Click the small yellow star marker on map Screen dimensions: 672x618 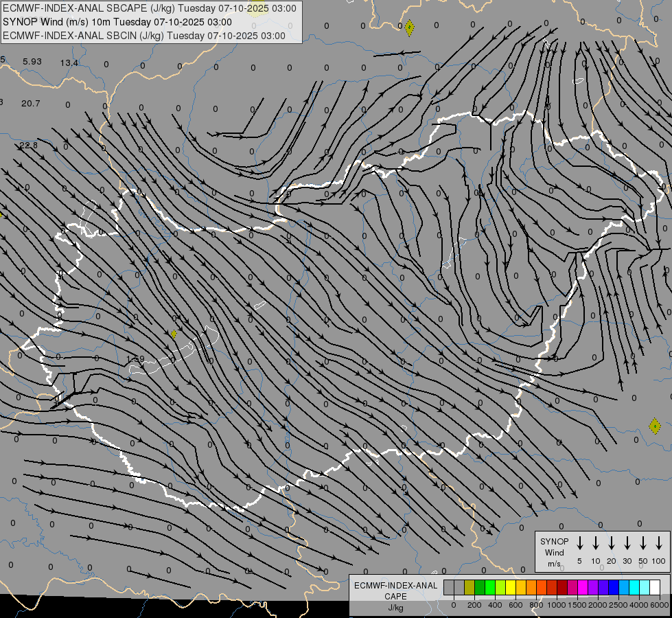coord(174,334)
